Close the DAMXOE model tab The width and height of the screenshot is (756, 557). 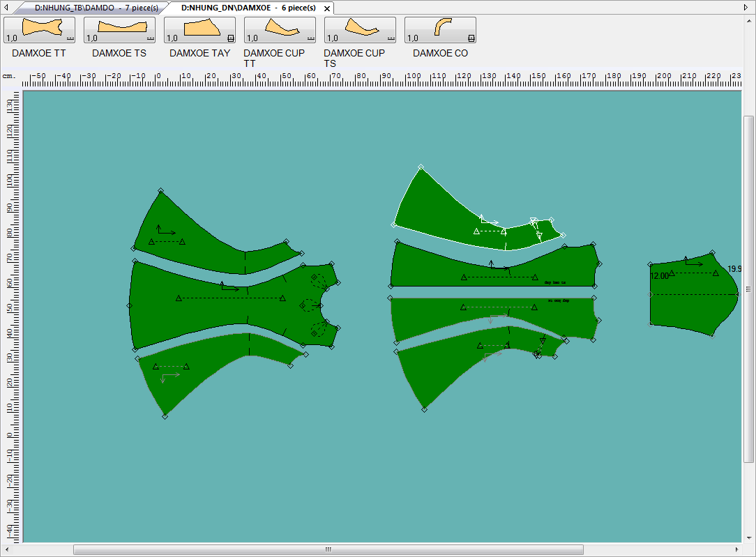(327, 8)
